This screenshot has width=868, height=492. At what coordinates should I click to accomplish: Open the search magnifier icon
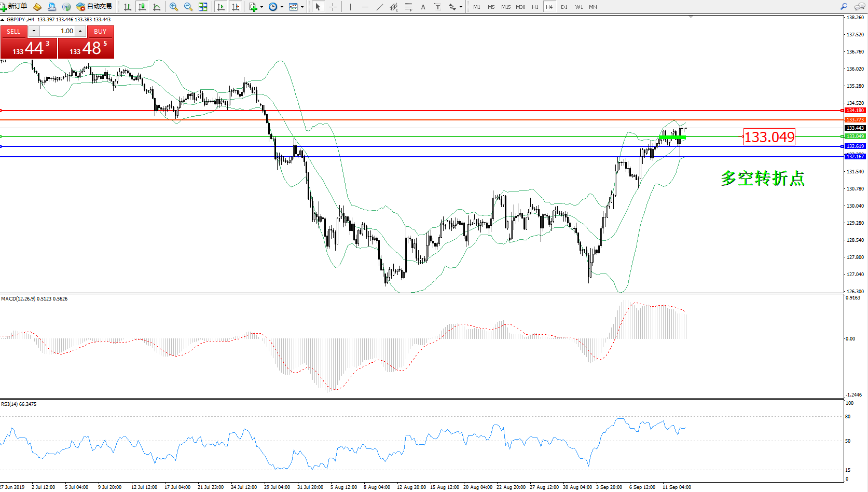click(844, 7)
